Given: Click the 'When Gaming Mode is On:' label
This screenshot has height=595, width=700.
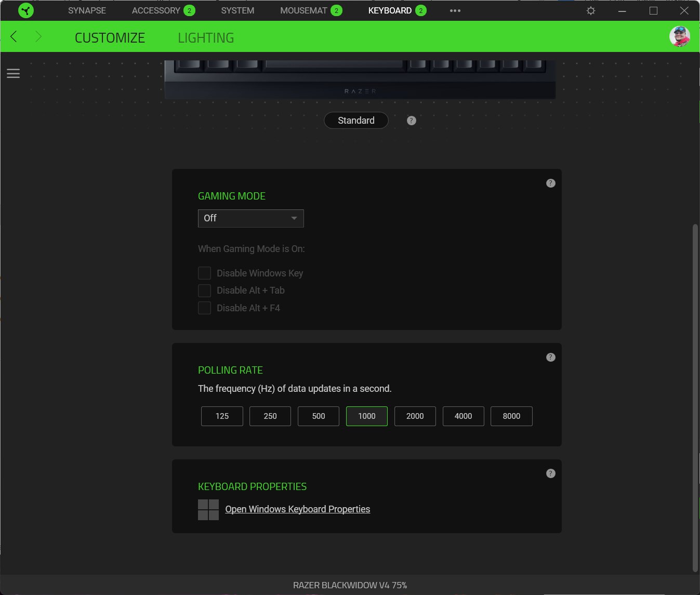Looking at the screenshot, I should click(252, 249).
